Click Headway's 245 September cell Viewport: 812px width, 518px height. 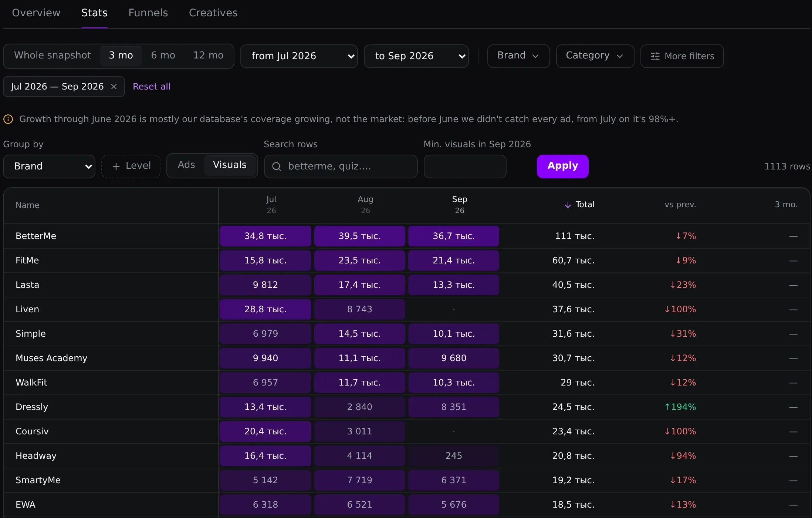tap(454, 456)
